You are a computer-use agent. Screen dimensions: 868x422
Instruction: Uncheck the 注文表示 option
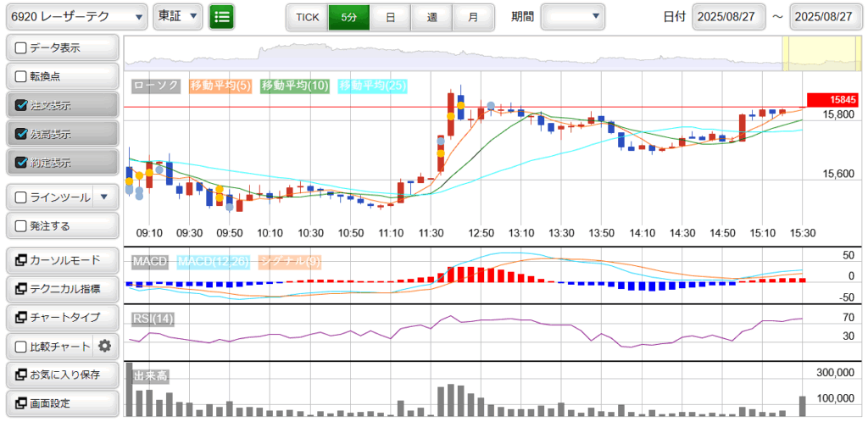(x=21, y=106)
